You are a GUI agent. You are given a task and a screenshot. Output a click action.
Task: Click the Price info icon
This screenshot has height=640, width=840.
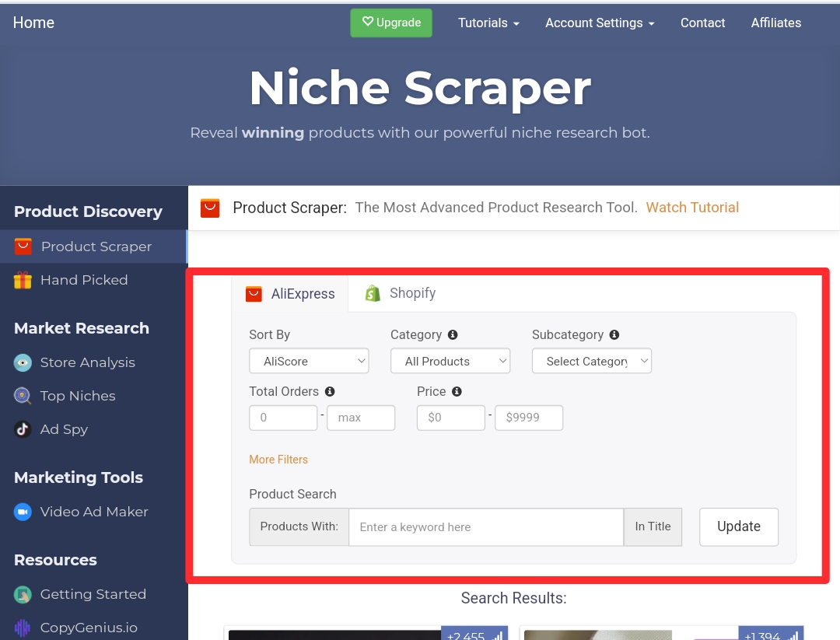[x=457, y=391]
